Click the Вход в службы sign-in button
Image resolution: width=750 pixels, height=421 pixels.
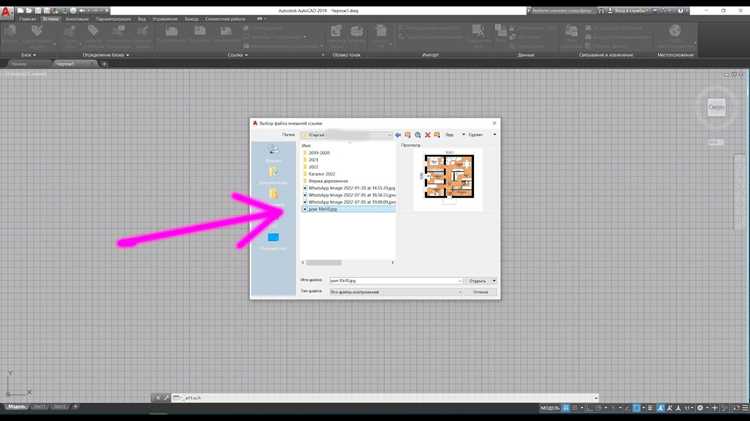pyautogui.click(x=630, y=11)
